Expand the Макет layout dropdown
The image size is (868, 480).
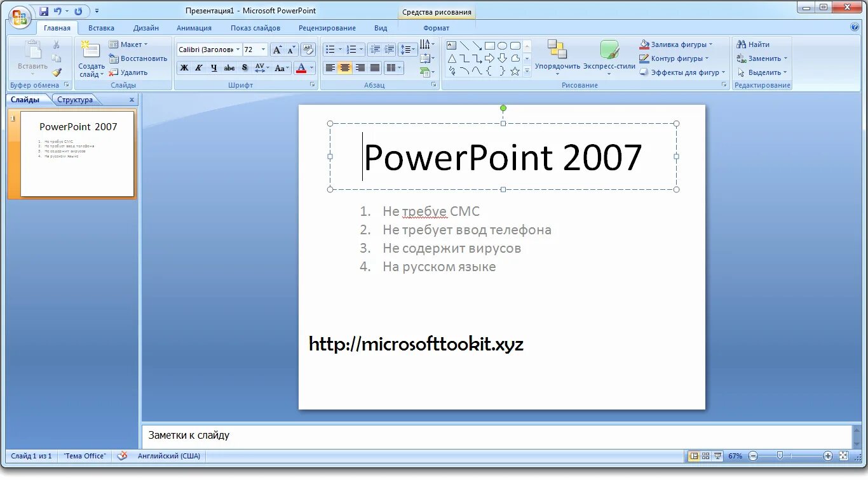pos(128,44)
